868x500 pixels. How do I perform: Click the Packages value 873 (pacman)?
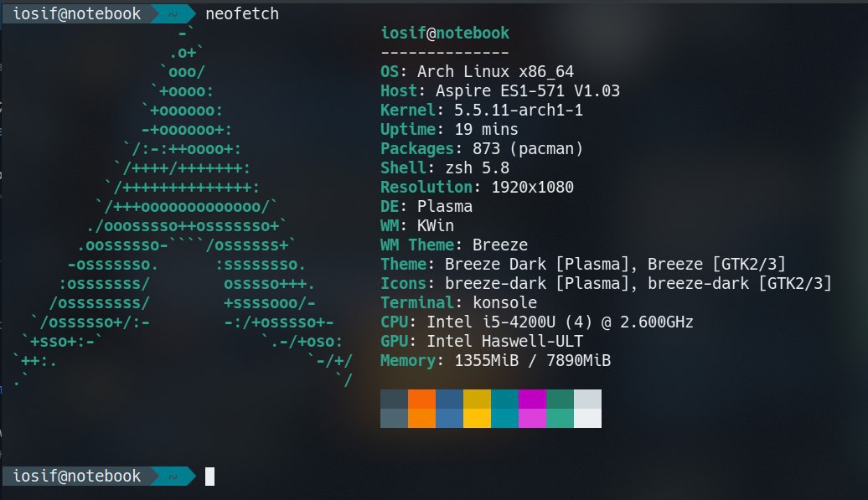click(528, 149)
